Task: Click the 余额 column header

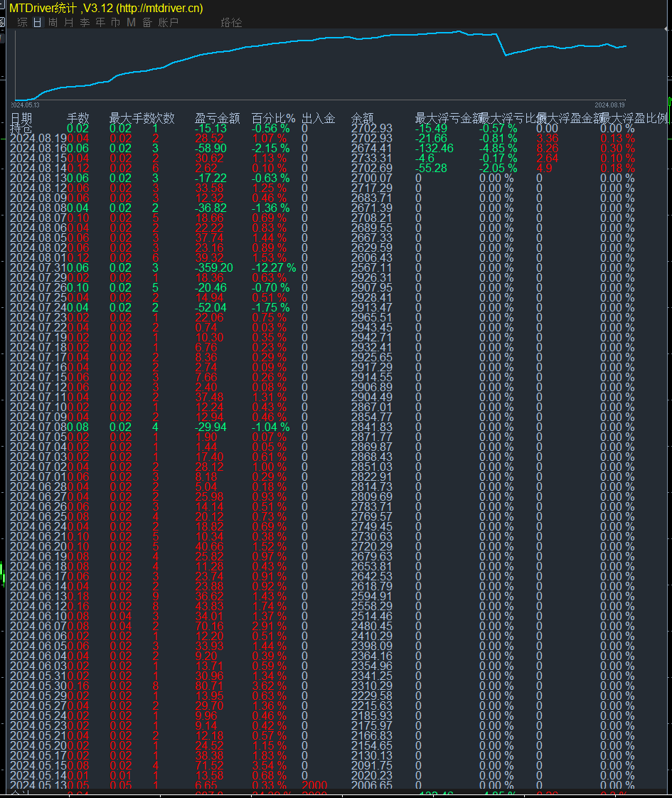Action: pos(362,119)
